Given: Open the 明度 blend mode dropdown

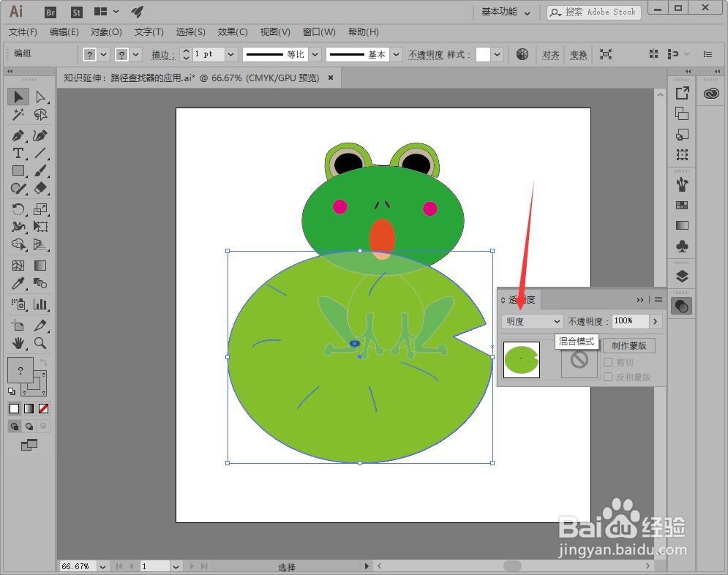Looking at the screenshot, I should [532, 321].
